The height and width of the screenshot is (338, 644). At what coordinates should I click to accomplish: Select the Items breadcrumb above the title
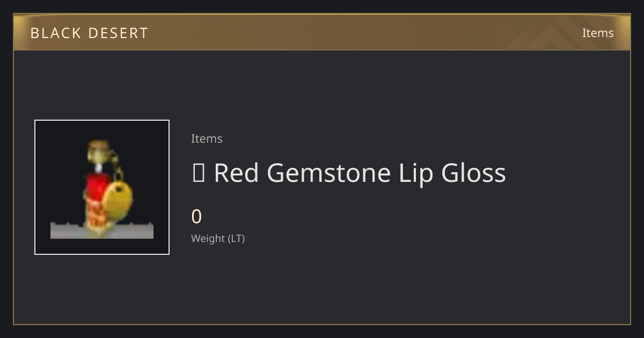(207, 138)
